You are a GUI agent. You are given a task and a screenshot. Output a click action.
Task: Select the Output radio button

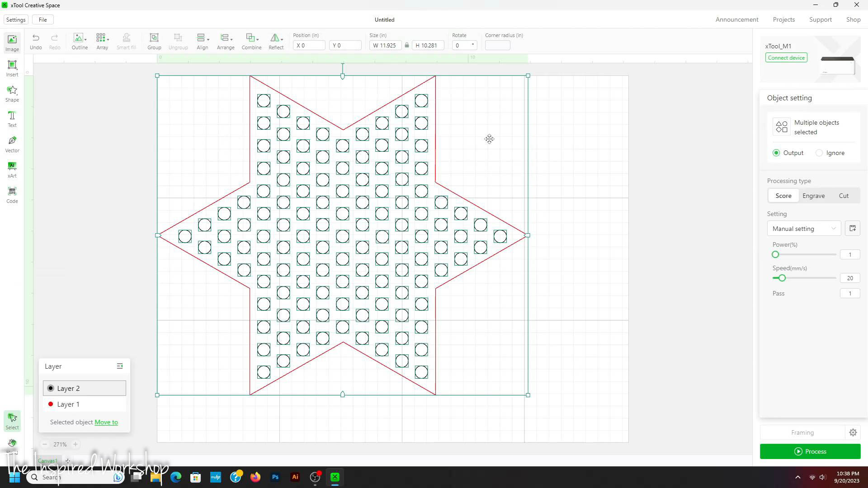point(776,153)
